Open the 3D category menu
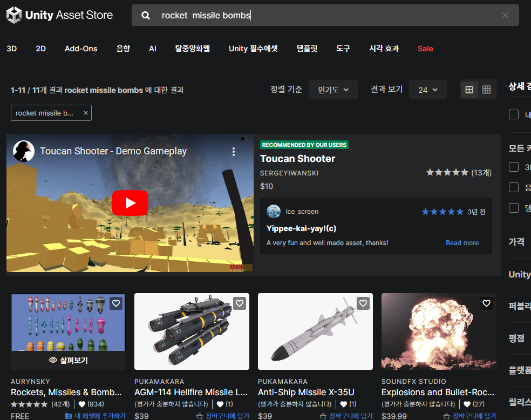 pos(11,49)
